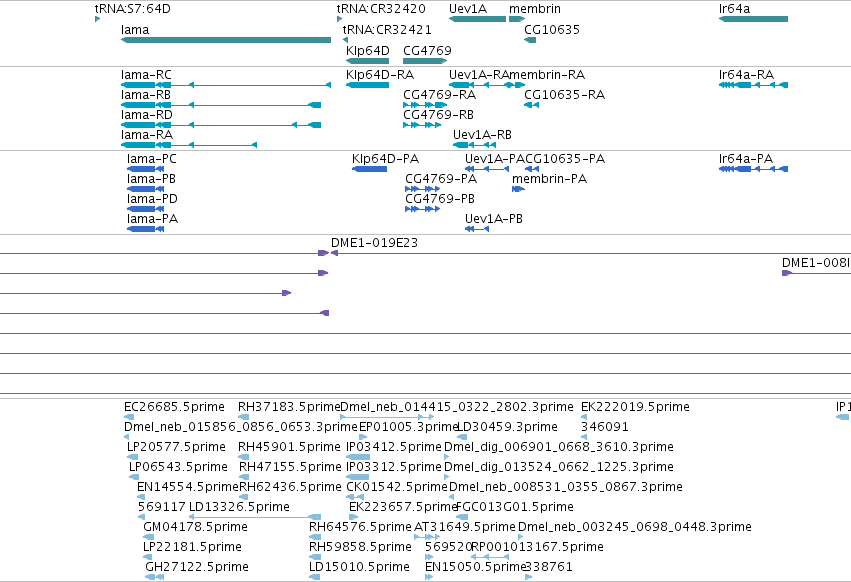
Task: Select the RH45901.5prime EST label
Action: [x=289, y=447]
